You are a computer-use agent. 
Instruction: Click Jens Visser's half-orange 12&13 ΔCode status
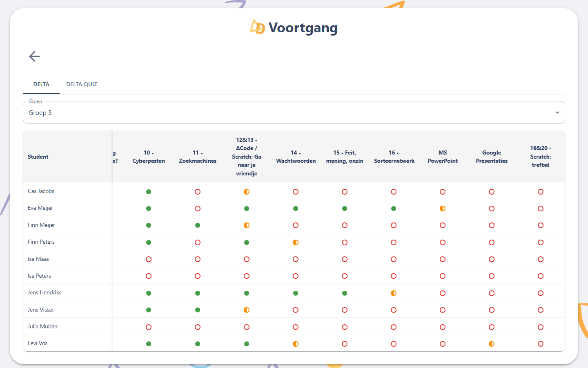(x=247, y=310)
